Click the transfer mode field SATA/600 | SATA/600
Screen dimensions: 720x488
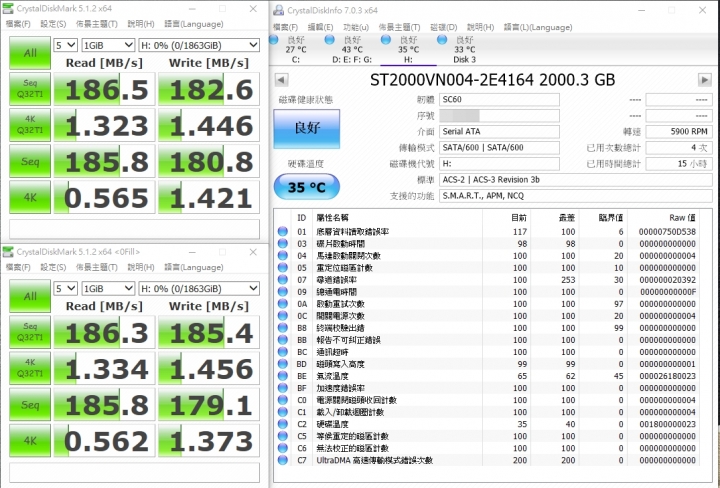[499, 148]
